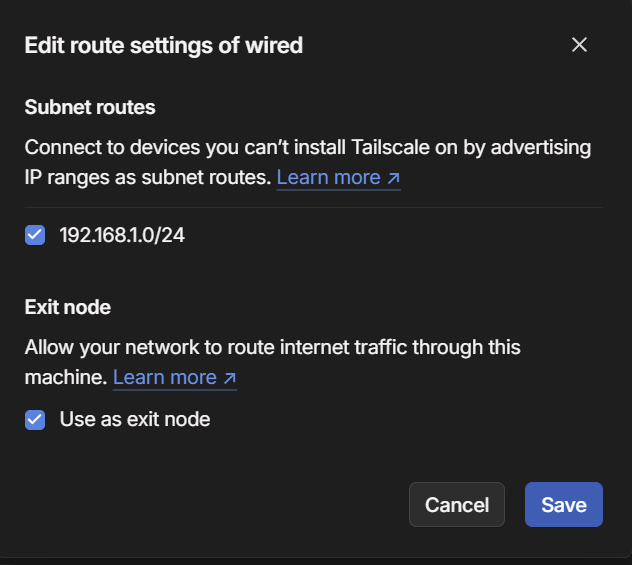This screenshot has width=632, height=565.
Task: Click the exit node description paragraph
Action: [x=270, y=348]
